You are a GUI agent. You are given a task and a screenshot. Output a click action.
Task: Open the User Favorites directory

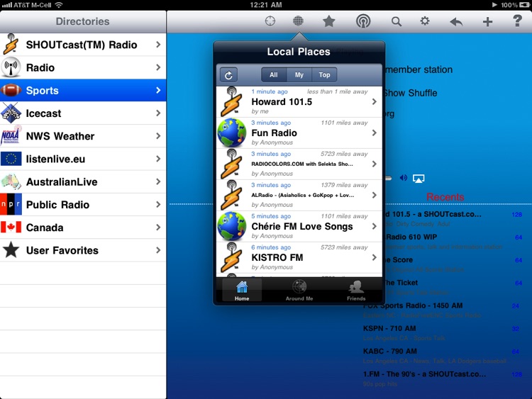point(83,250)
